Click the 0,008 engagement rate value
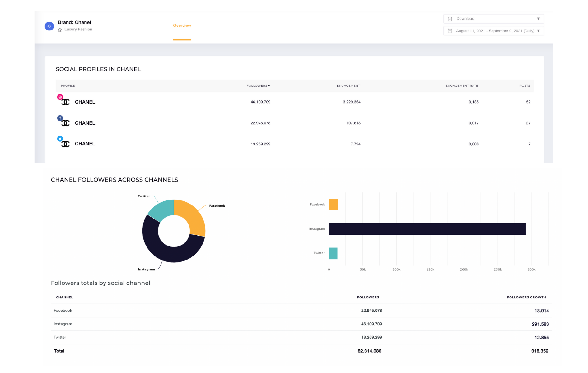This screenshot has height=373, width=588. pos(474,144)
